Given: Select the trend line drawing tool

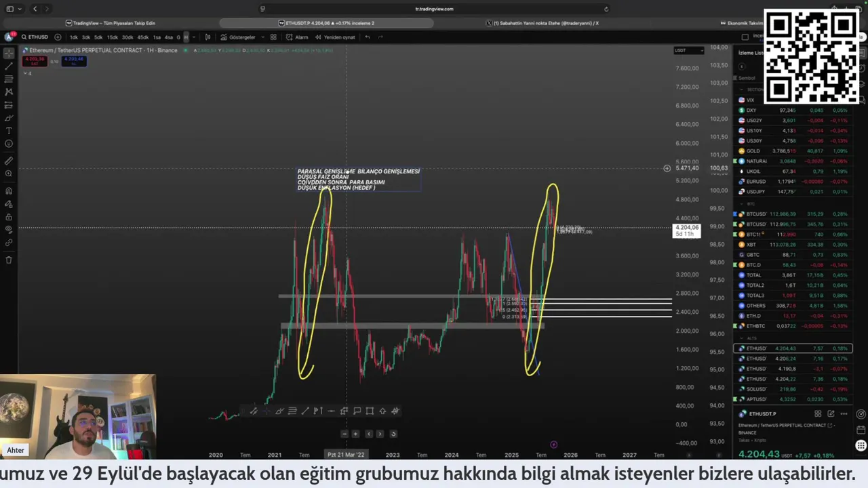Looking at the screenshot, I should tap(9, 66).
